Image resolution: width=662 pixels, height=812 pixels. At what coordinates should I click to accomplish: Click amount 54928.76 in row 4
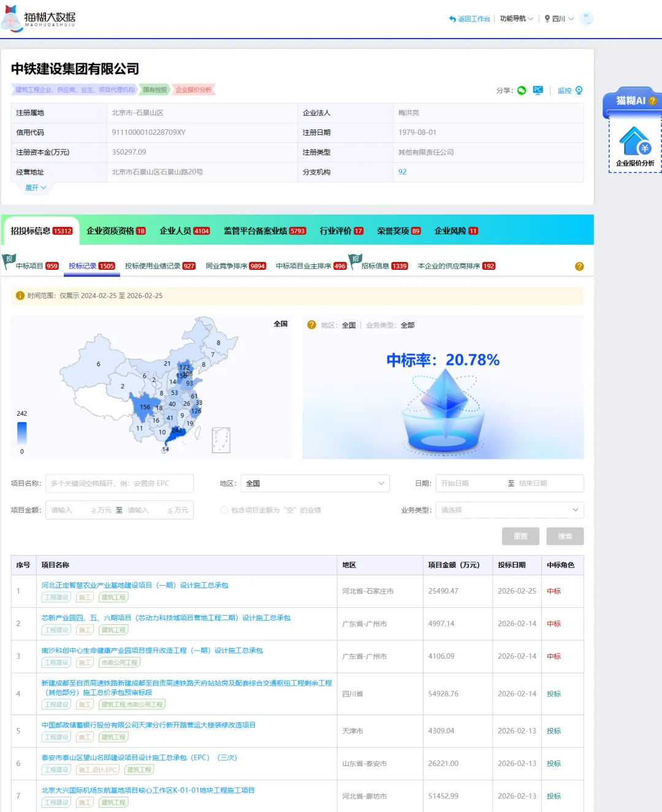pyautogui.click(x=443, y=694)
